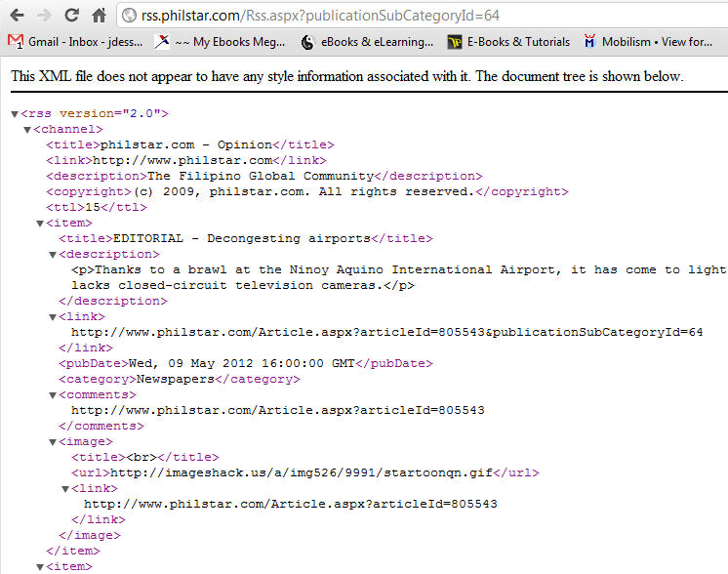Collapse the image node
This screenshot has height=574, width=728.
tap(53, 442)
